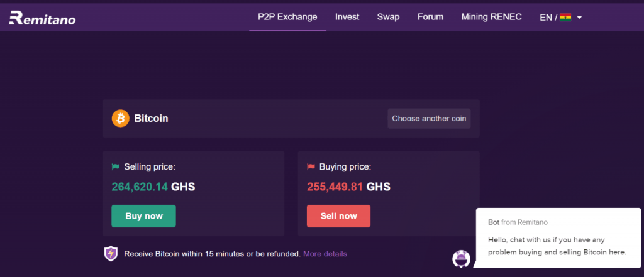This screenshot has width=644, height=277.
Task: Navigate to Mining RENEC
Action: click(491, 17)
